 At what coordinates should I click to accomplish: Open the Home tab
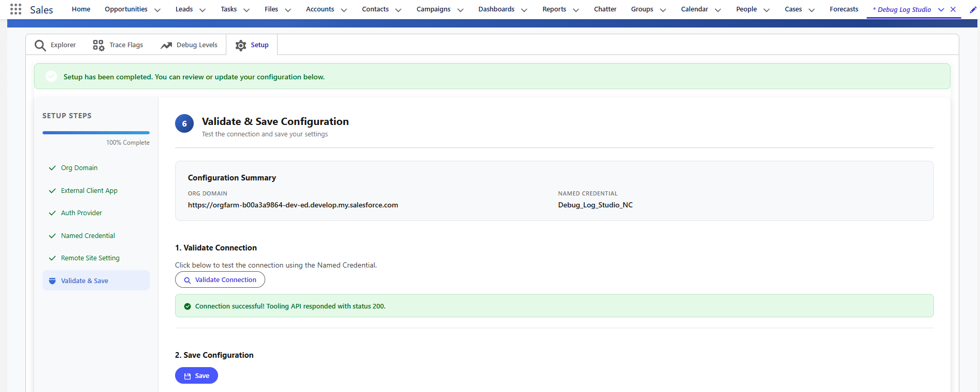[81, 9]
